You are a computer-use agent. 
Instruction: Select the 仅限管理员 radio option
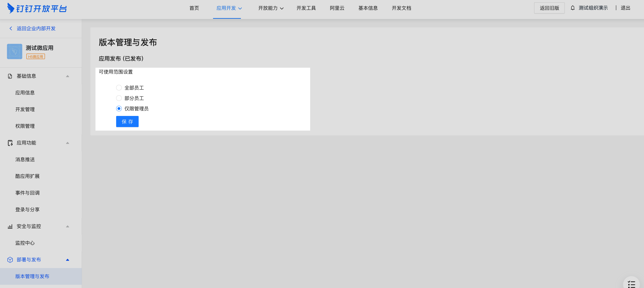point(119,109)
